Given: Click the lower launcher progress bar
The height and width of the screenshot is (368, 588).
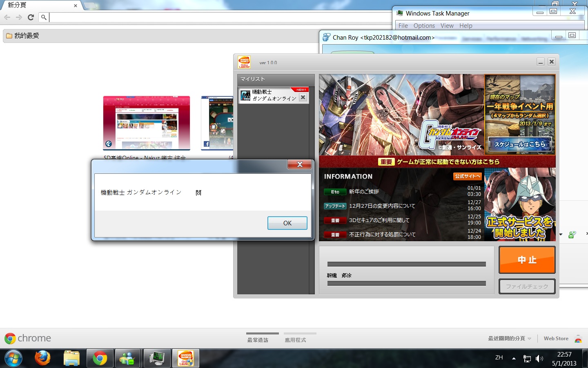Looking at the screenshot, I should (407, 283).
